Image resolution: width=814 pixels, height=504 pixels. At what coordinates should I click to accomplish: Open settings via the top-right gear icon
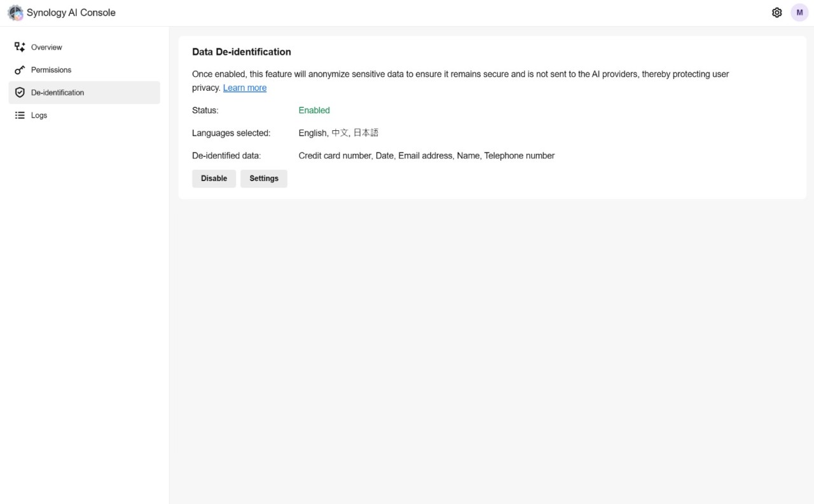pos(776,13)
